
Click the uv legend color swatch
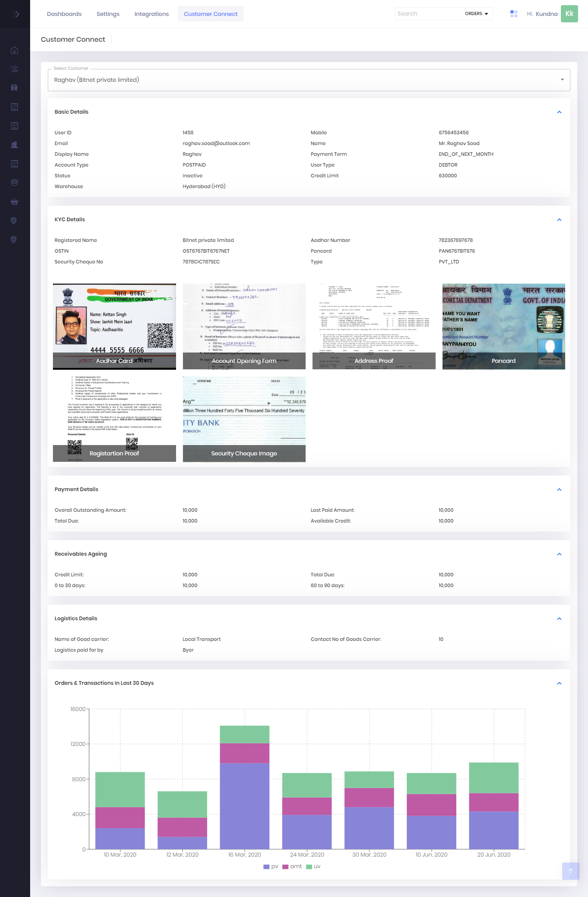coord(309,867)
